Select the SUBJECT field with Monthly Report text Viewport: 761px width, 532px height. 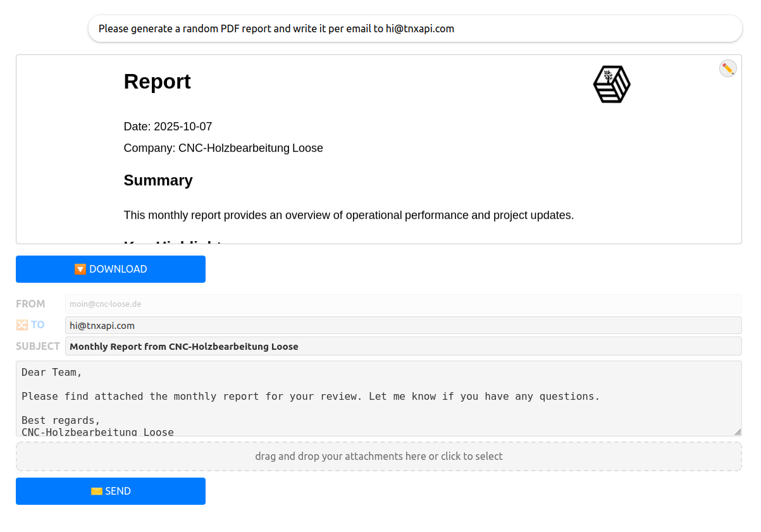[403, 346]
